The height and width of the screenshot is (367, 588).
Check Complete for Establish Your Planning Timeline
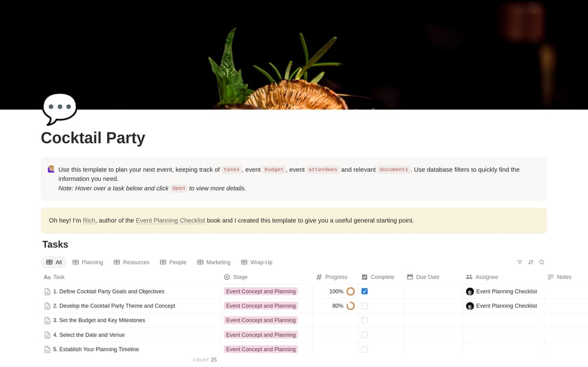pos(364,349)
